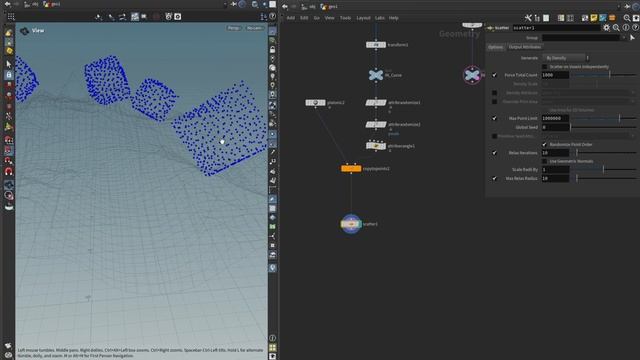Open the View tool icon in viewport
640x360 pixels.
[24, 31]
